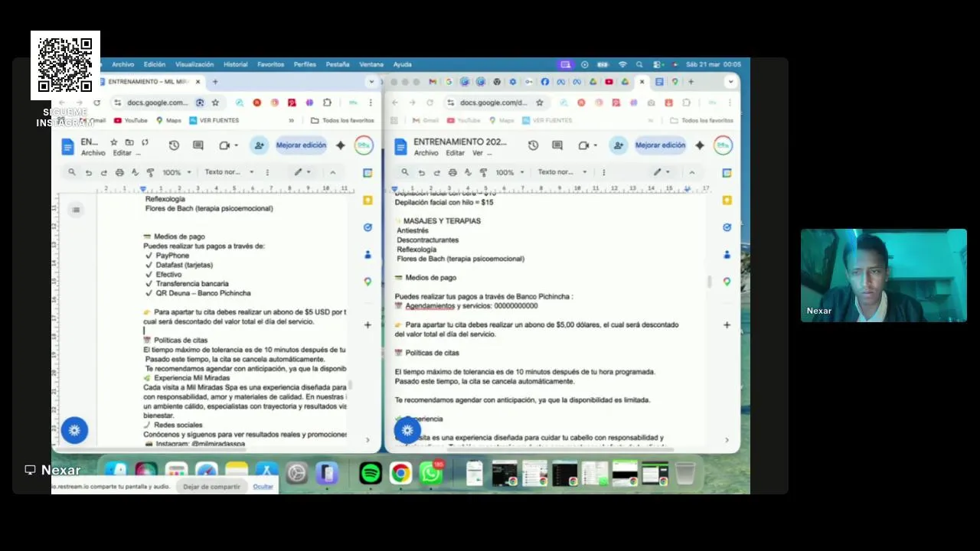Open Extensions puzzle icon in left Chrome window

pyautogui.click(x=327, y=103)
